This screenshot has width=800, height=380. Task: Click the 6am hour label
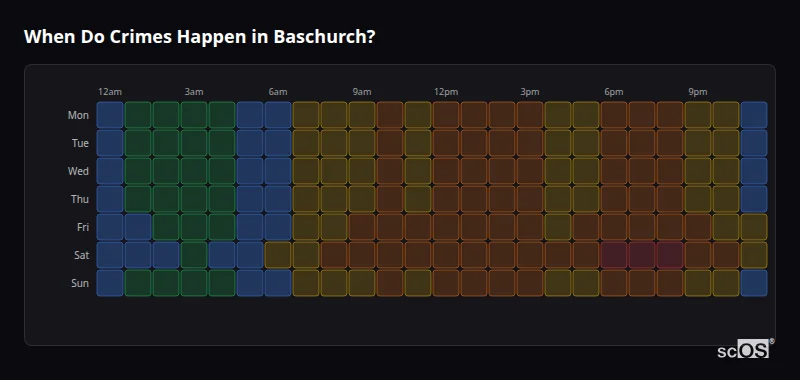(278, 92)
